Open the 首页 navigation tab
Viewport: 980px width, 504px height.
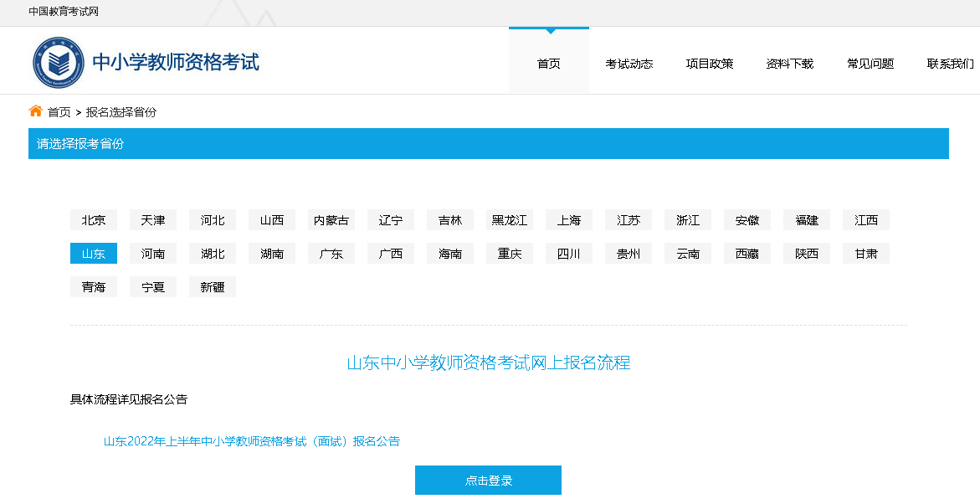pos(548,64)
